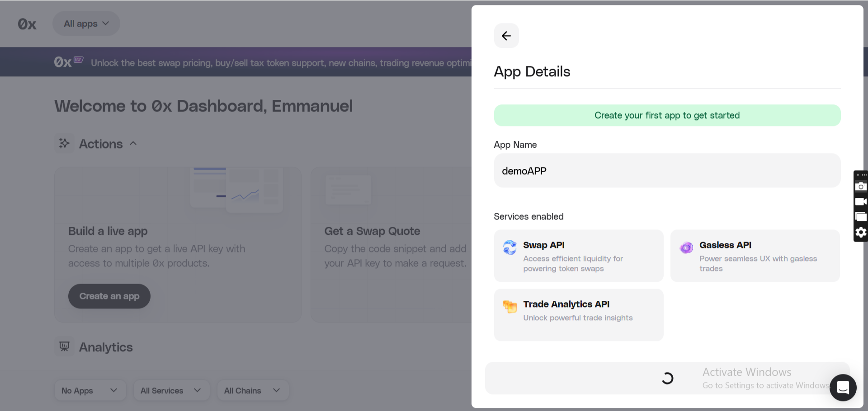868x411 pixels.
Task: Click the camera screenshot icon
Action: click(861, 187)
